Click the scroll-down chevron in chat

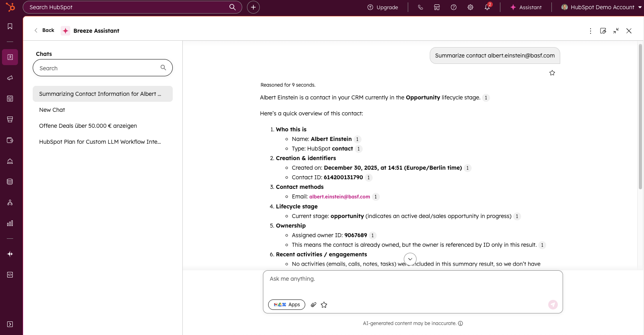click(410, 259)
